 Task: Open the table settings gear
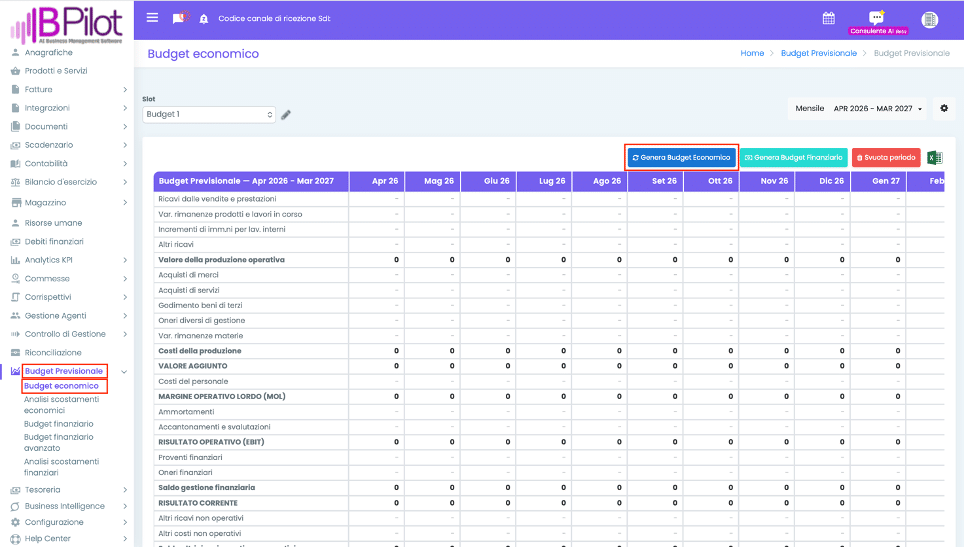pos(942,108)
